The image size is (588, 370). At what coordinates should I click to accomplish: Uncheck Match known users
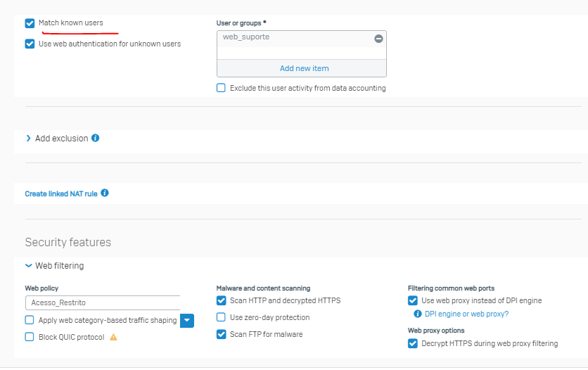(x=30, y=23)
